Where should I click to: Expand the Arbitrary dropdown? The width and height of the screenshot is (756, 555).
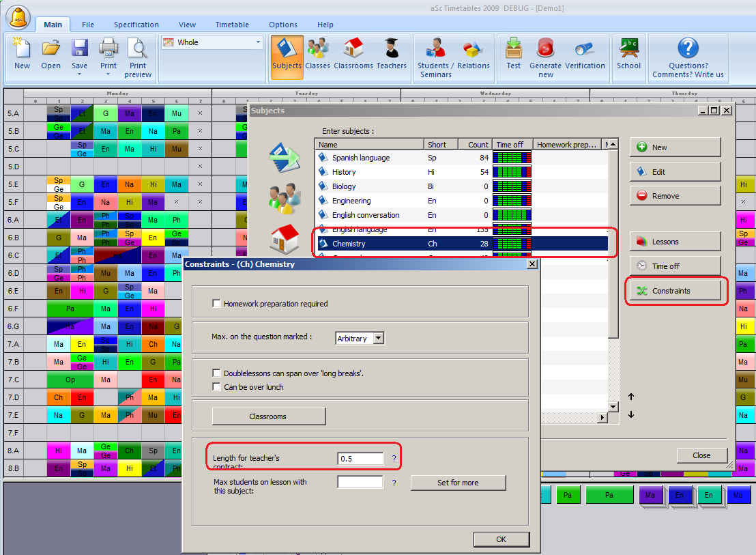[379, 338]
